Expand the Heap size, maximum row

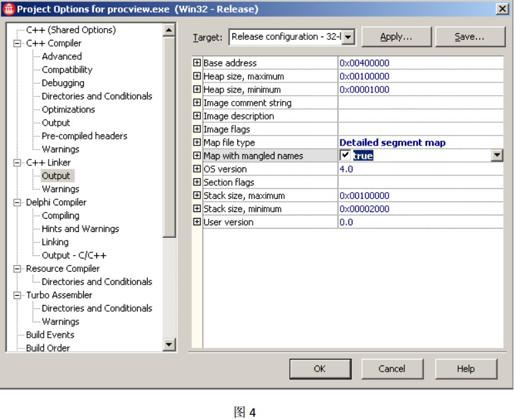point(197,76)
